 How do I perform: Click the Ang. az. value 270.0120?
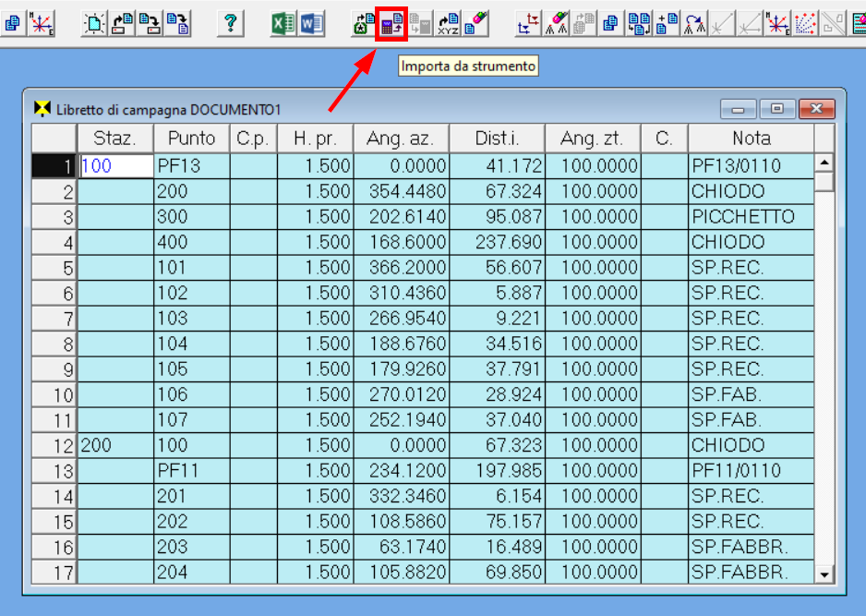click(402, 395)
